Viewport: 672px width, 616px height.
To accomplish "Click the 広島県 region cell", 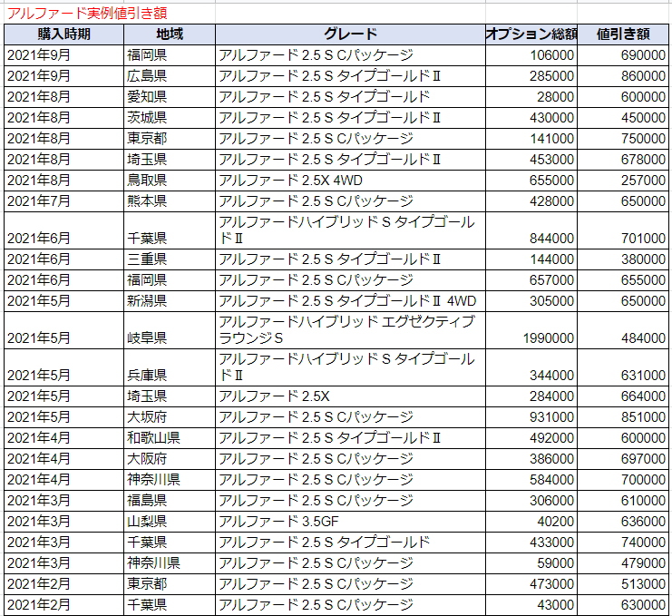I will point(170,76).
